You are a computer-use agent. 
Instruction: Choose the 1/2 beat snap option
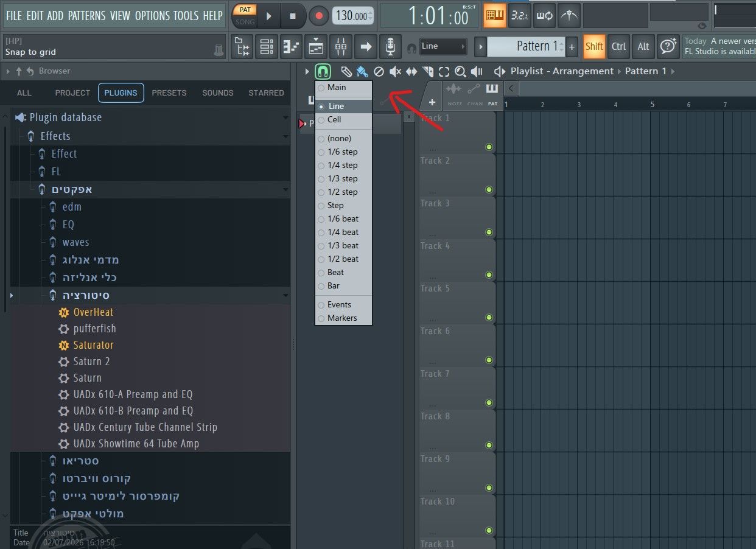[x=343, y=259]
